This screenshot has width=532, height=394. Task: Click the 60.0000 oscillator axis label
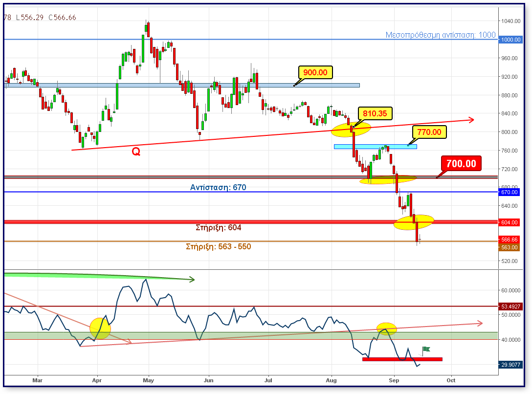click(x=511, y=290)
